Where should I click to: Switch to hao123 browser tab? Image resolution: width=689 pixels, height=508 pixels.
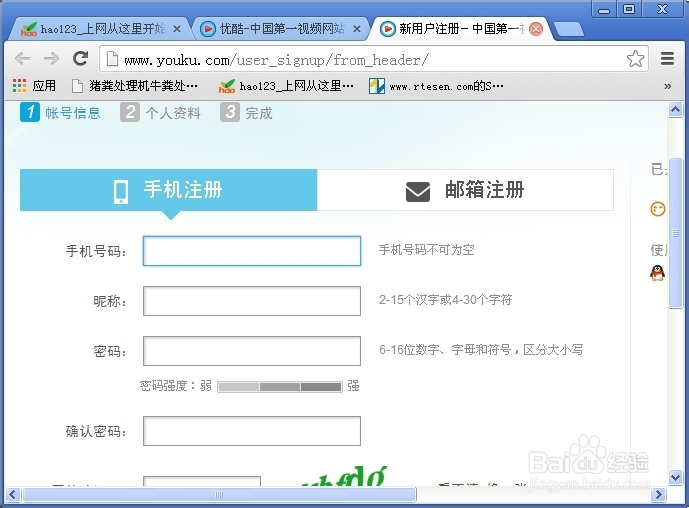click(101, 29)
